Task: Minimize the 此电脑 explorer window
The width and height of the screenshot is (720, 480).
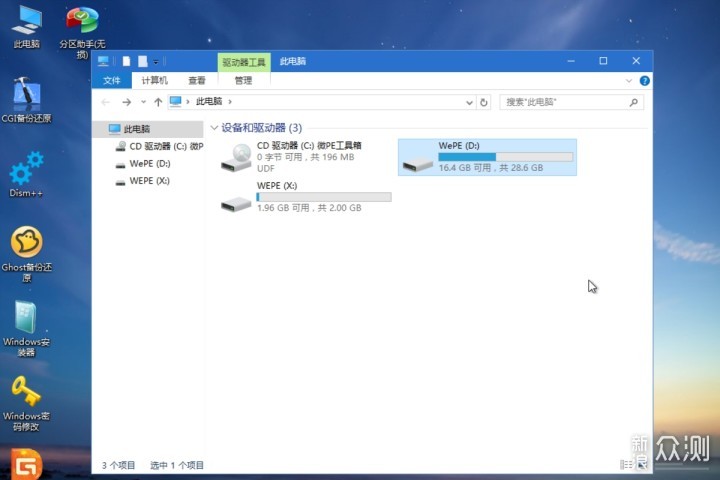Action: tap(571, 61)
